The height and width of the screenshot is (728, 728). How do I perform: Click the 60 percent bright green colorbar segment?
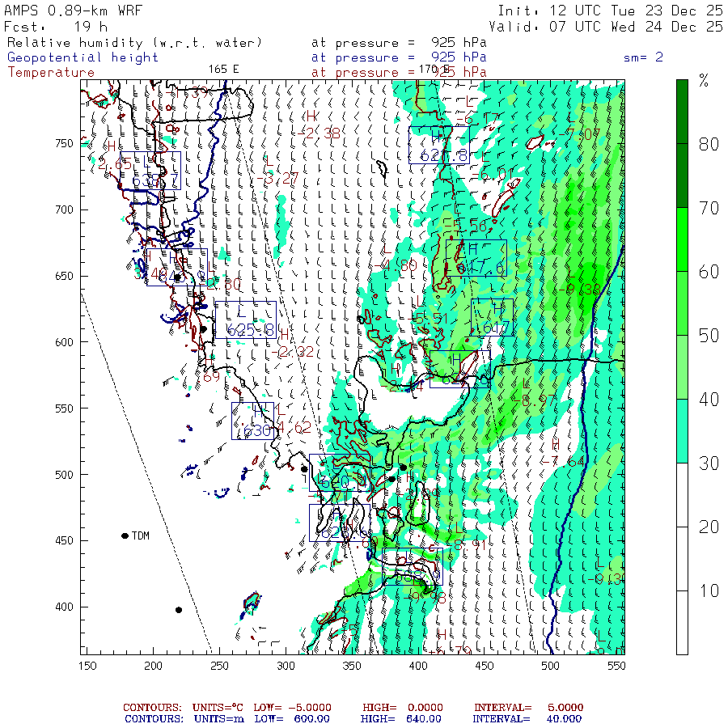682,239
